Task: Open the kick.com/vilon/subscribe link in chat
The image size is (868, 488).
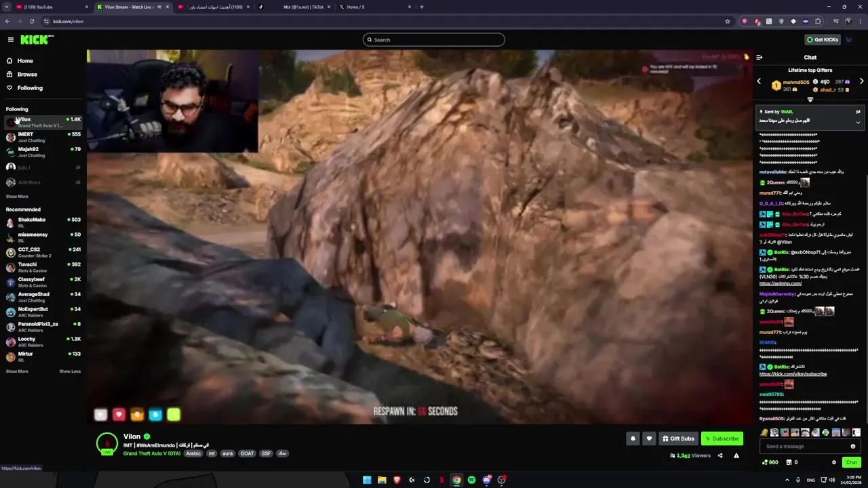Action: (793, 374)
